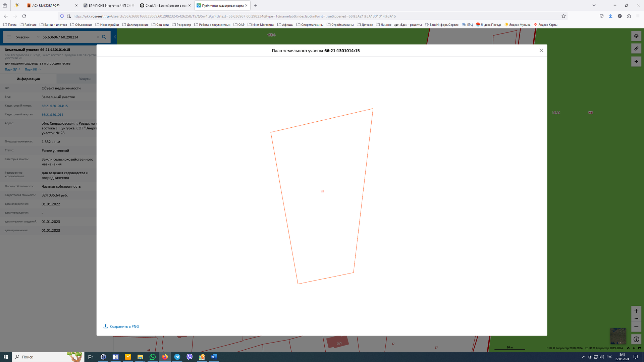Screen dimensions: 644x362
Task: Clear the search coordinates with X
Action: click(98, 37)
